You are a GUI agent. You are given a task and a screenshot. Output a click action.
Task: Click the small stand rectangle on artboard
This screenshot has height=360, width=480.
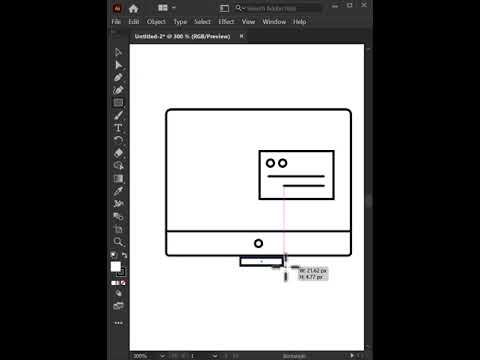(262, 261)
